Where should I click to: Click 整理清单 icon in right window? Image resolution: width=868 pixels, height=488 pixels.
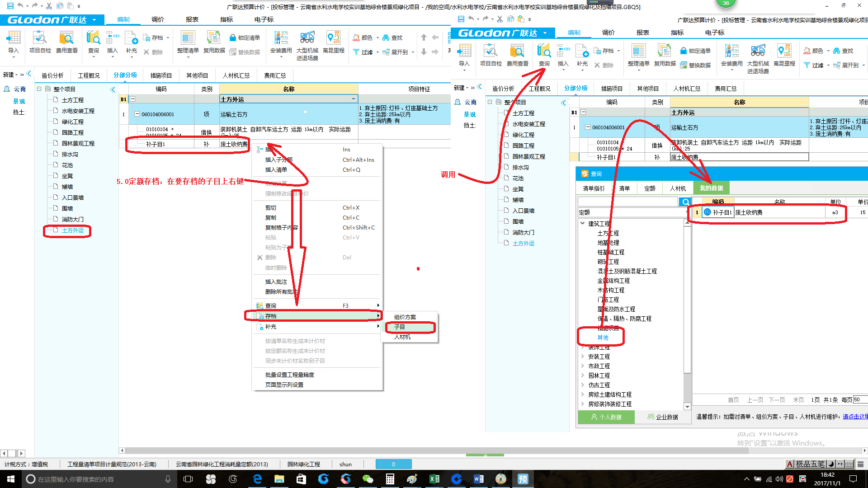638,56
